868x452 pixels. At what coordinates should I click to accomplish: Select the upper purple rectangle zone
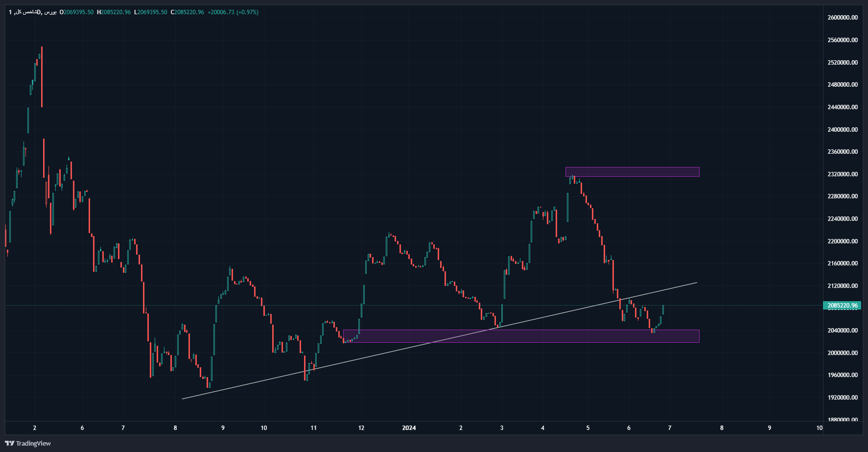pyautogui.click(x=632, y=172)
